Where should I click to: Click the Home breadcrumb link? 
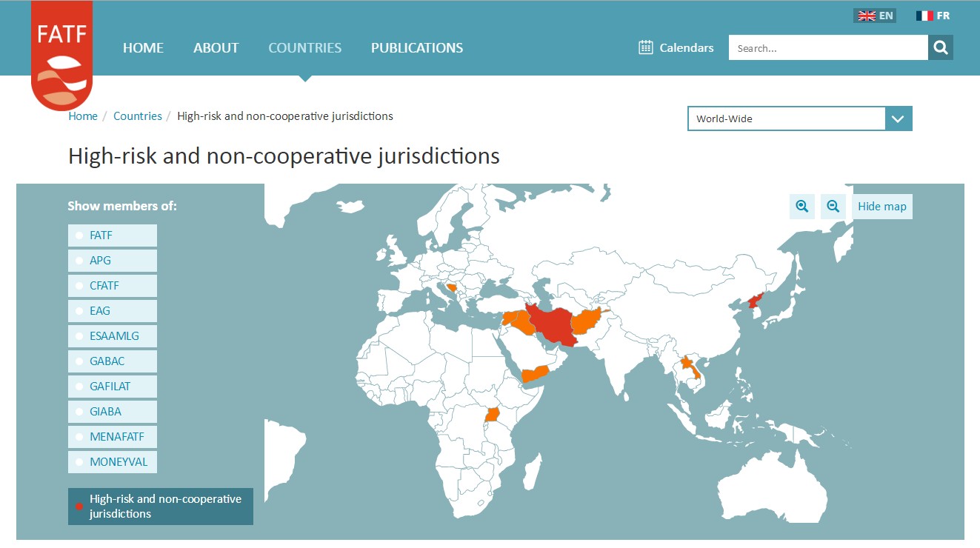83,116
